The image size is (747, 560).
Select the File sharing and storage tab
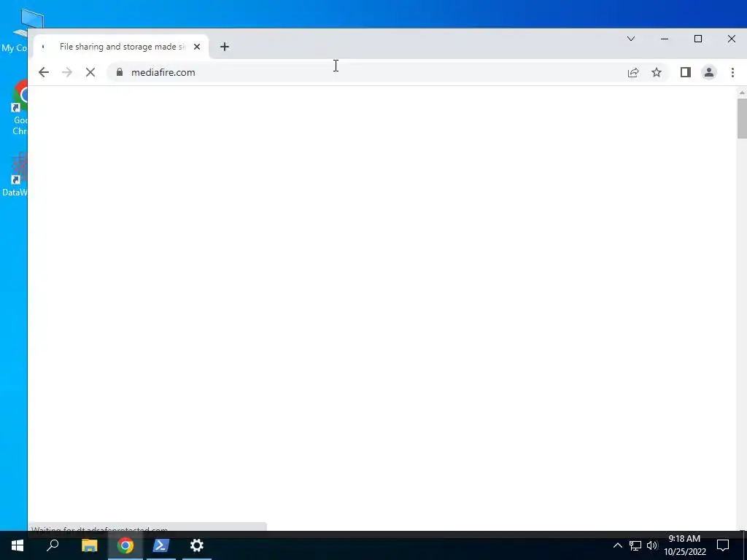122,47
